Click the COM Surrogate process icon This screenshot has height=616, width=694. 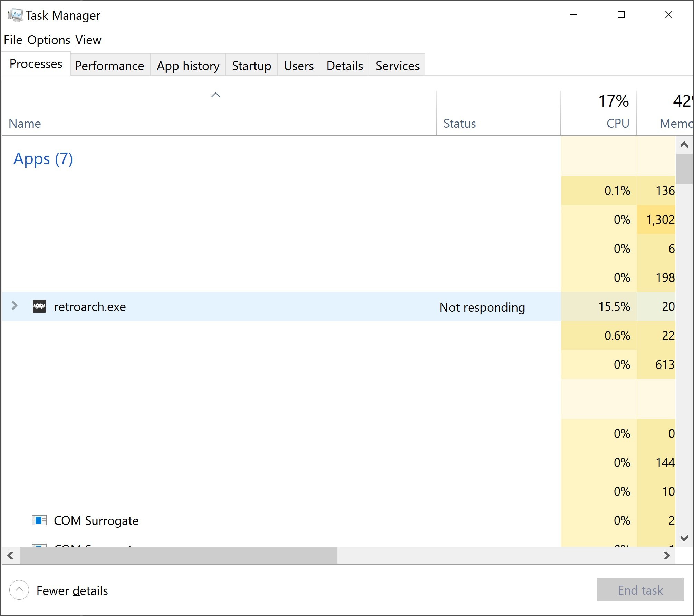[39, 520]
